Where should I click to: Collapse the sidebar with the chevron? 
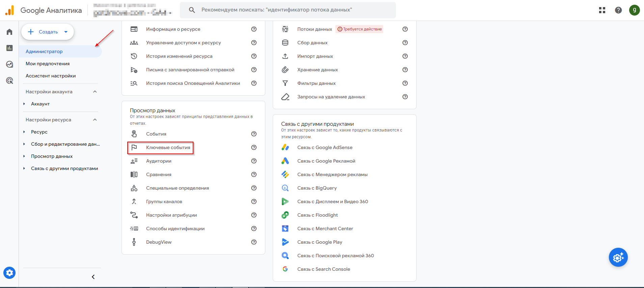tap(93, 277)
